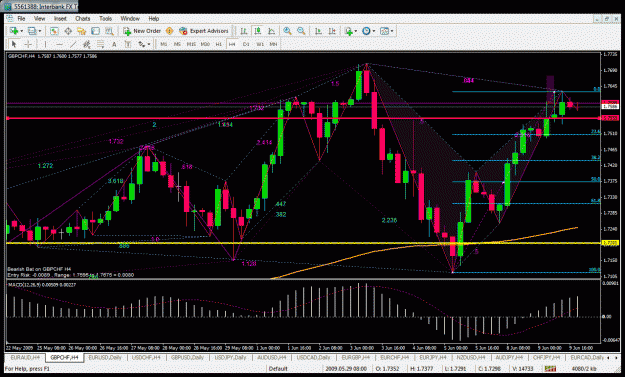This screenshot has width=625, height=377.
Task: Open the Data Window panel
Action: [68, 31]
